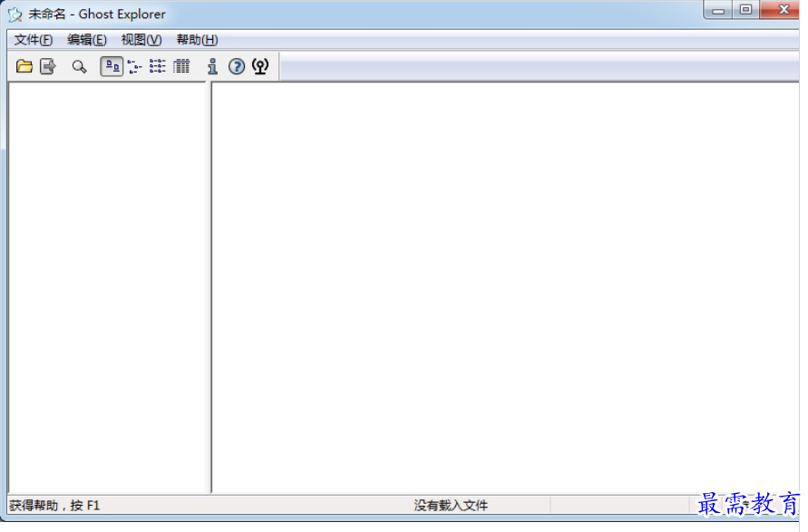
Task: Click the extract/restore toolbar icon
Action: coord(47,66)
